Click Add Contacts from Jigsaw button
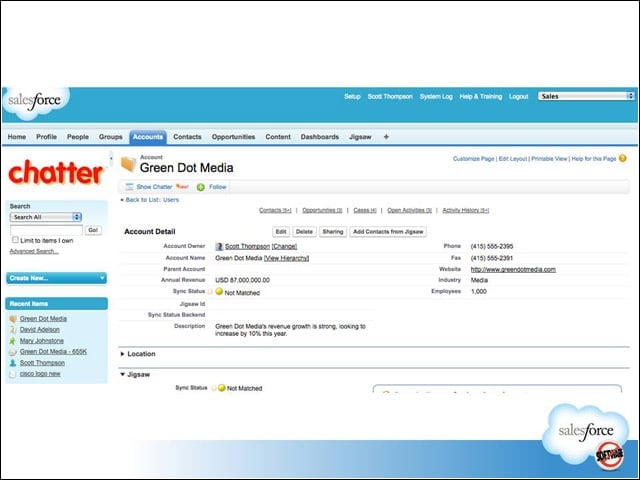This screenshot has height=480, width=640. (x=388, y=232)
